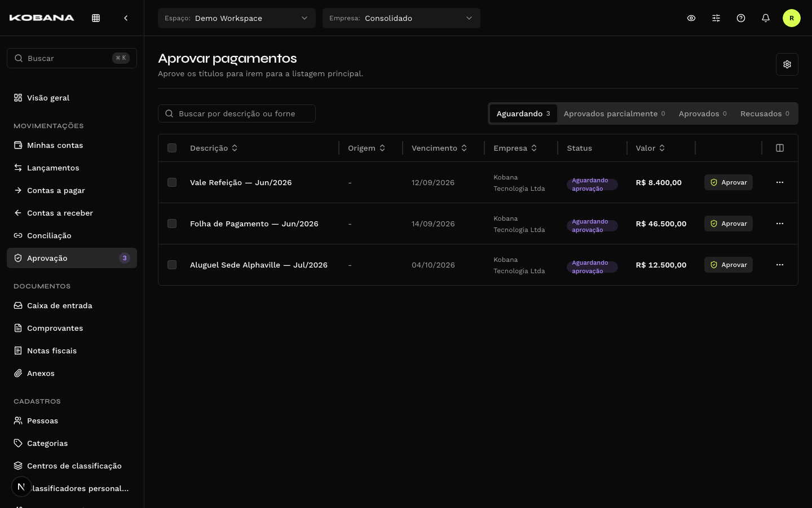Open the table column layout icon

[780, 148]
